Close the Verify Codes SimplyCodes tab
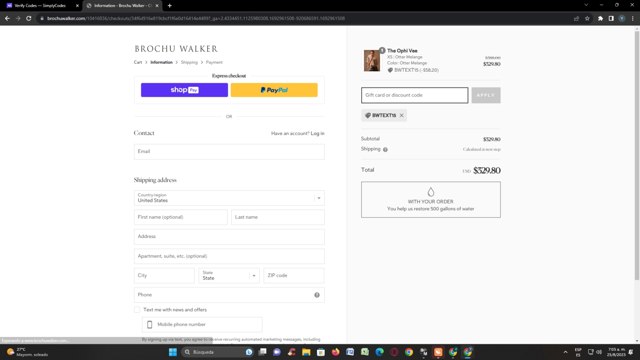The width and height of the screenshot is (640, 360). pos(77,6)
